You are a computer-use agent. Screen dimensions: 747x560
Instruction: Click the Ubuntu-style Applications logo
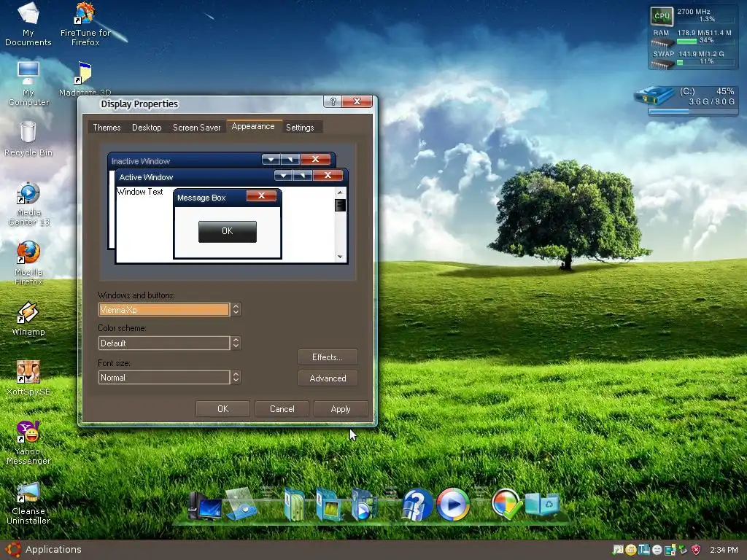tap(12, 550)
